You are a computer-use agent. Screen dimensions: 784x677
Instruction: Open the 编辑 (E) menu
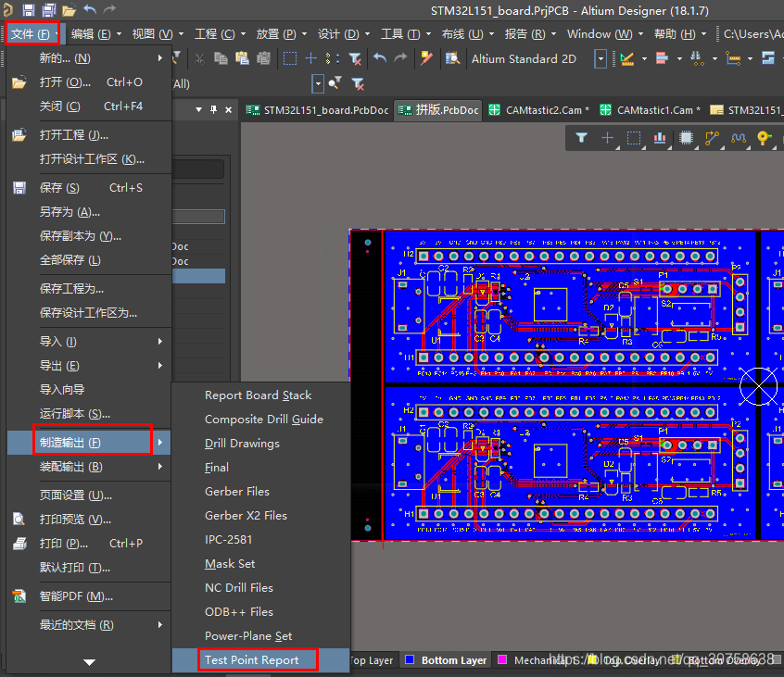click(95, 34)
